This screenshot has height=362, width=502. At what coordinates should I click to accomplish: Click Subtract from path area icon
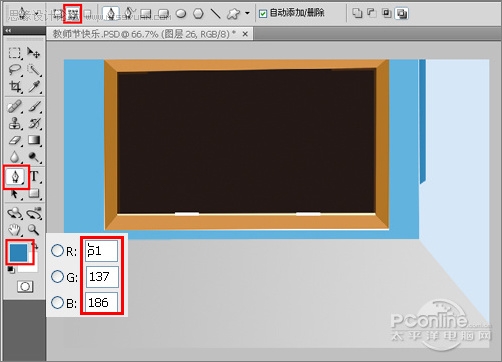pyautogui.click(x=371, y=13)
